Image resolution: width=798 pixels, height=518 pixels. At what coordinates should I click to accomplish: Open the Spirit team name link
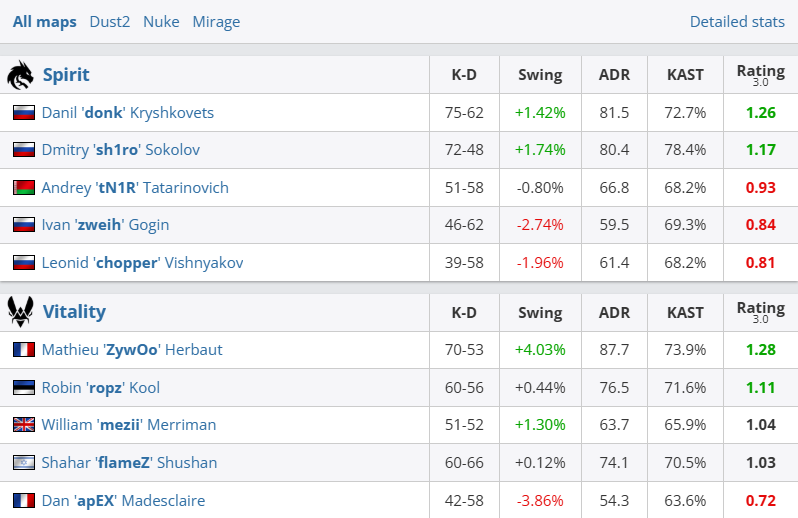66,75
